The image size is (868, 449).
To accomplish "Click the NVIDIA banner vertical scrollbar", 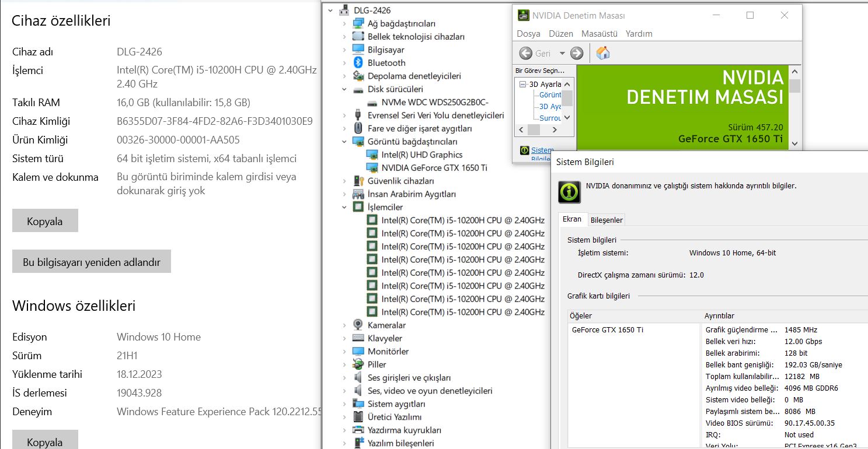I will pos(794,107).
